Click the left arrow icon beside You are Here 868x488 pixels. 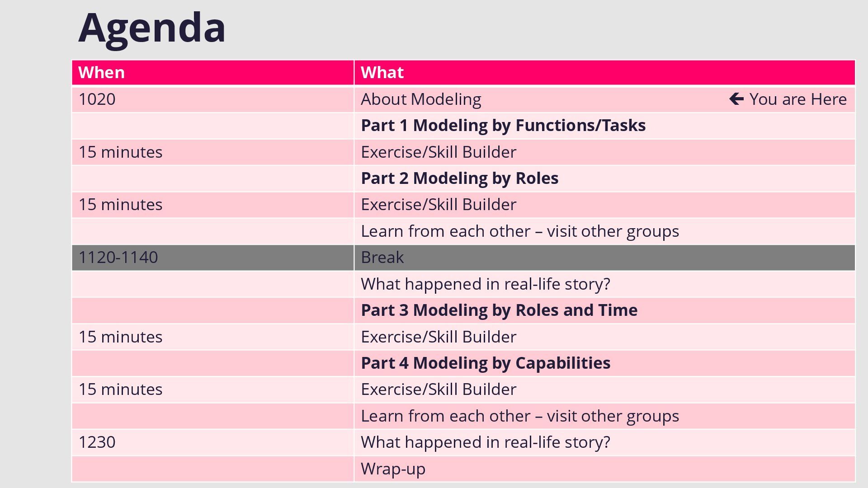click(x=736, y=99)
